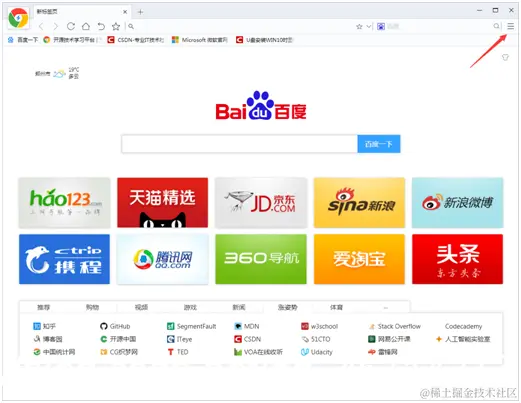The height and width of the screenshot is (403, 521).
Task: Go back to previous page
Action: coord(41,26)
